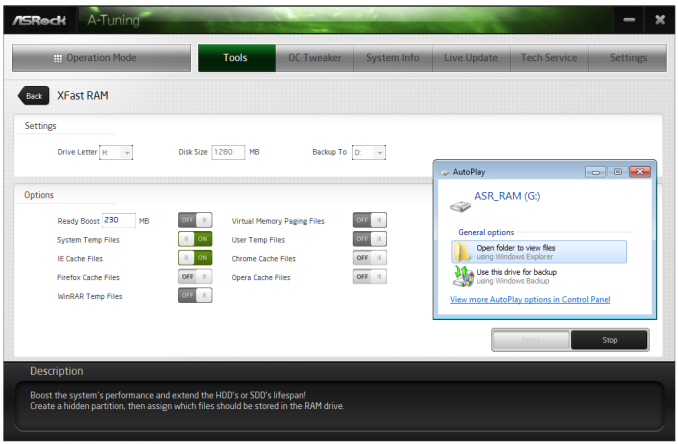Viewport: 678px width, 444px height.
Task: Enable Opera Cache Files switch
Action: [370, 277]
